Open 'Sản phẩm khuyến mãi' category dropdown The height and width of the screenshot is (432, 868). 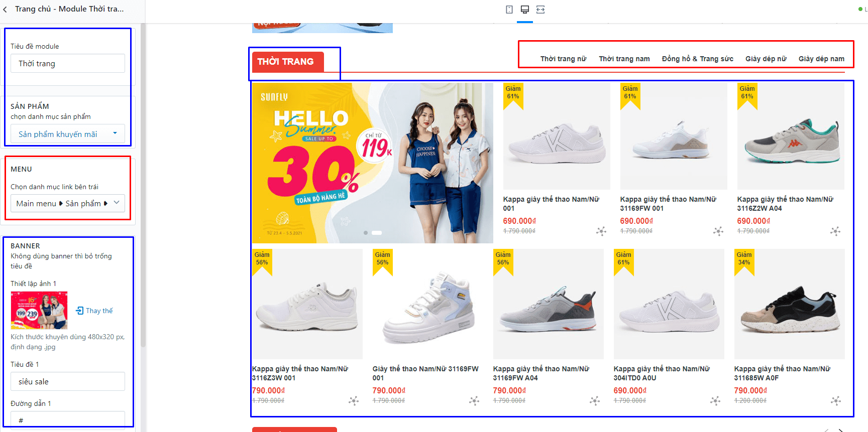click(x=68, y=134)
